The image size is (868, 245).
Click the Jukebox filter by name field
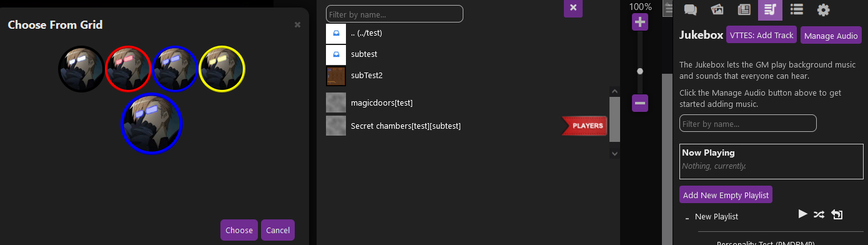coord(747,123)
